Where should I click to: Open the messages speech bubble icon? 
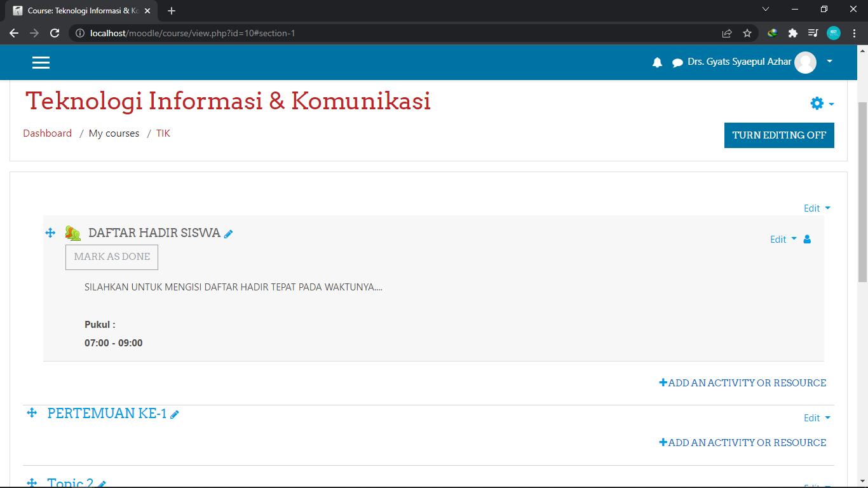[677, 62]
